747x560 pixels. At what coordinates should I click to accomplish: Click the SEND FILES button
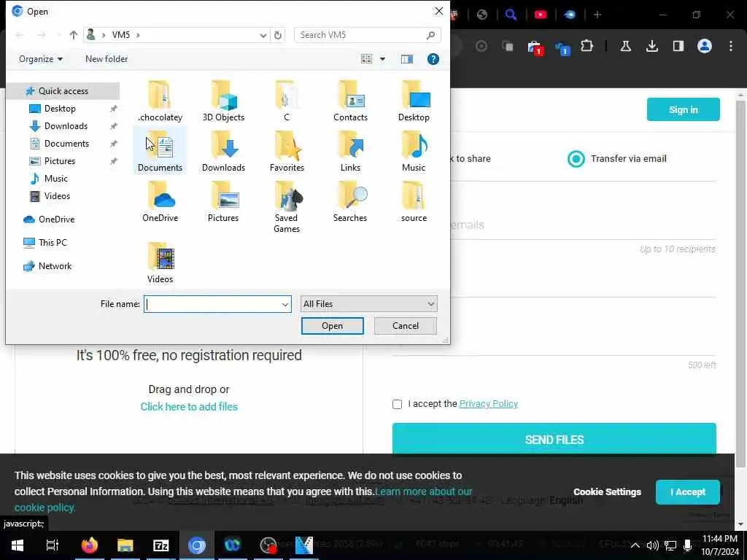click(x=554, y=440)
